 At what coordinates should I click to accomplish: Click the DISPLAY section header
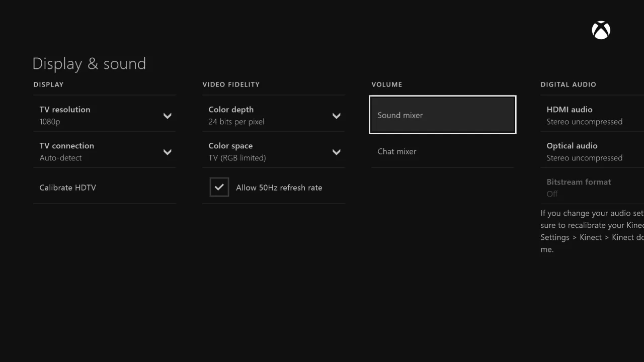[x=48, y=84]
